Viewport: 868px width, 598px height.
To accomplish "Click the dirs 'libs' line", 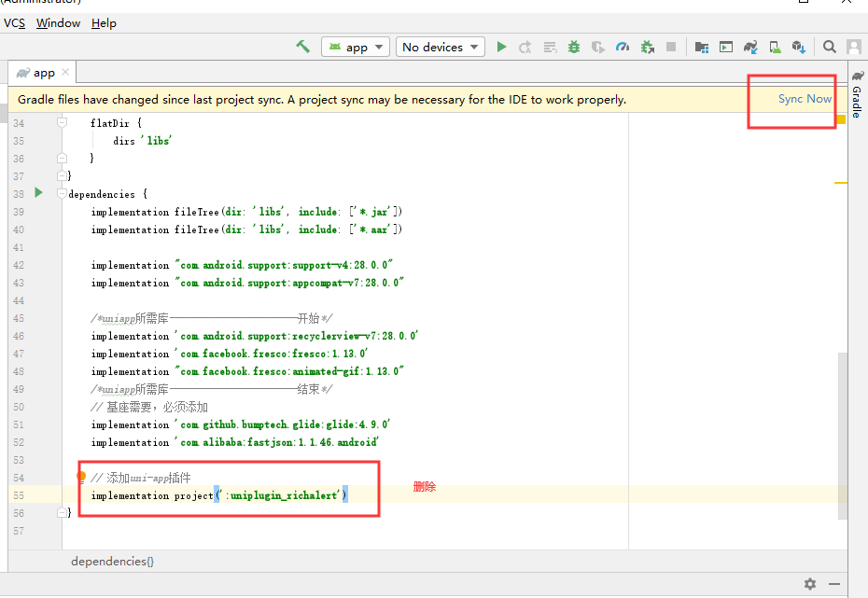I will 142,141.
